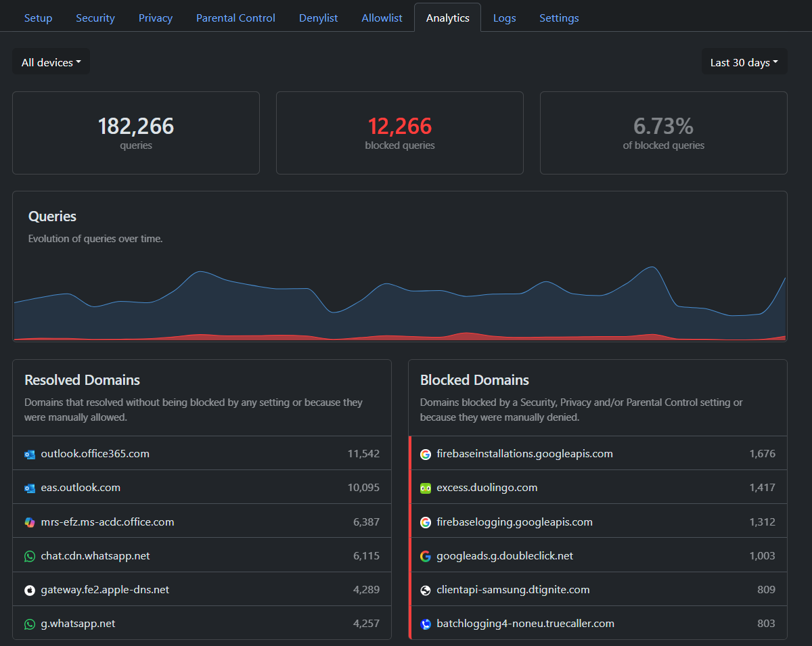The image size is (812, 646).
Task: Open the Privacy tab
Action: [x=156, y=18]
